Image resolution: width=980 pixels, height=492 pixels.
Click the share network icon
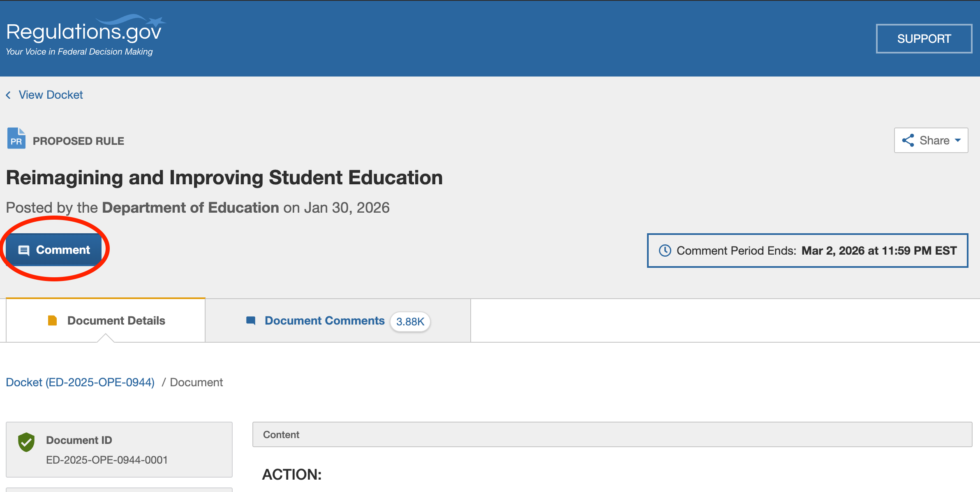click(908, 140)
